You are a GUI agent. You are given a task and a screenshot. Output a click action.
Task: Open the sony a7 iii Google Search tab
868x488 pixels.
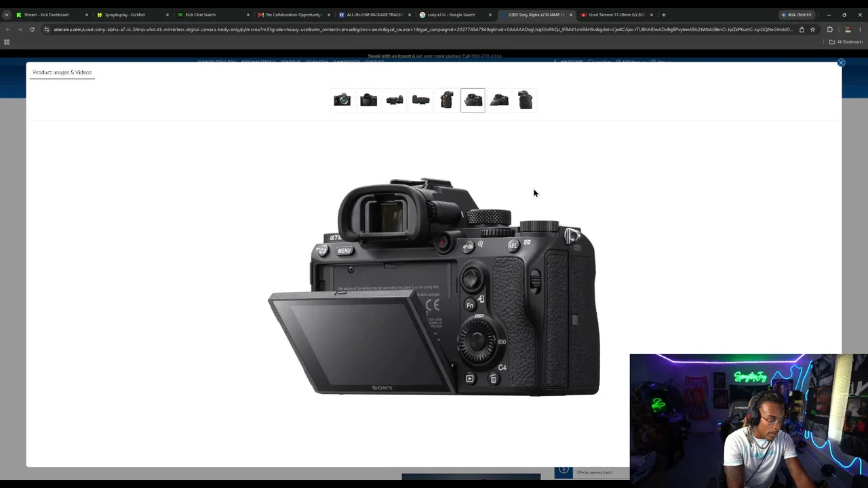pyautogui.click(x=455, y=15)
